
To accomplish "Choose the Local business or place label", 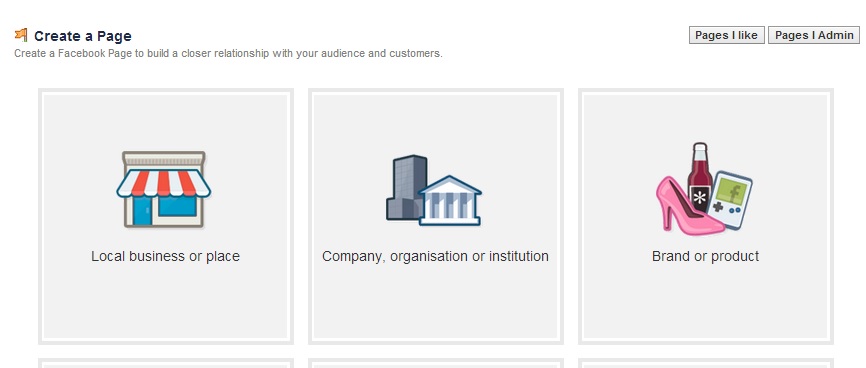I will [165, 256].
